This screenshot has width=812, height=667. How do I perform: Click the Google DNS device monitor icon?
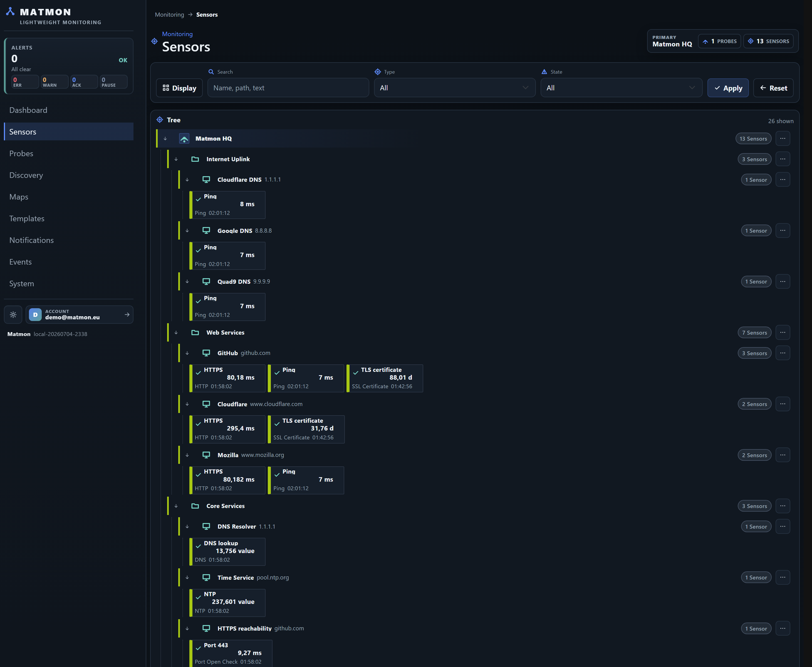pos(206,230)
